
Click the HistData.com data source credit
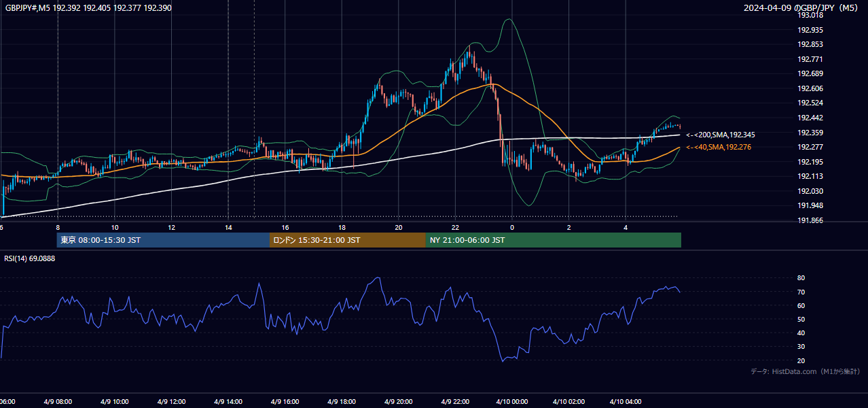point(806,371)
